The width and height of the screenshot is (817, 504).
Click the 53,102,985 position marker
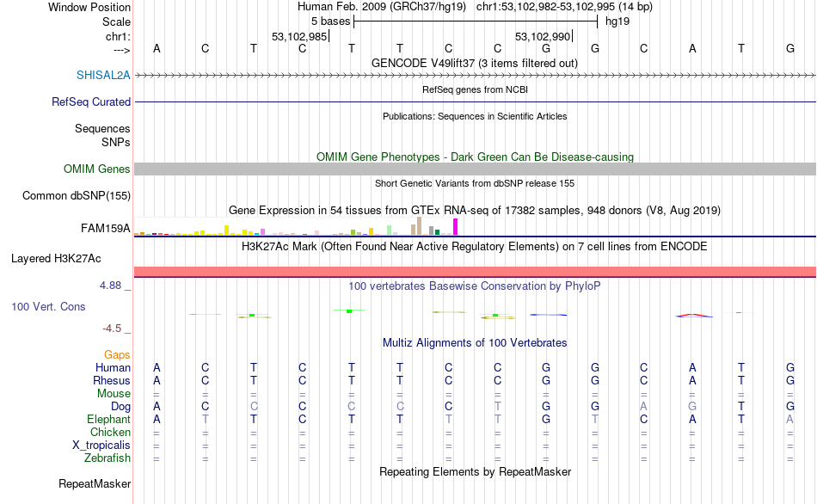(x=299, y=36)
